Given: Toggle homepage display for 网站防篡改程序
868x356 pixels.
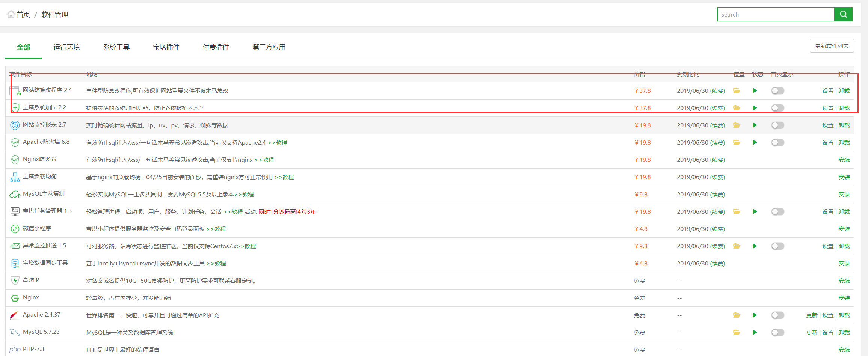Looking at the screenshot, I should (777, 91).
